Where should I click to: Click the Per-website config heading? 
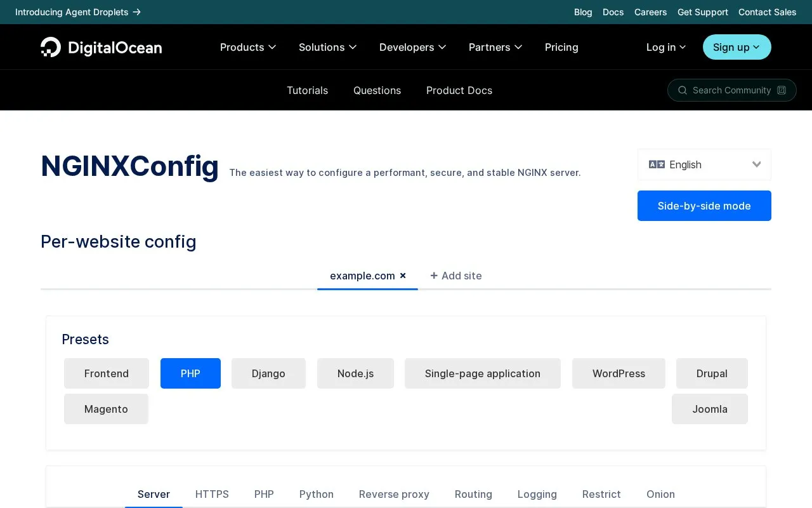pos(119,241)
